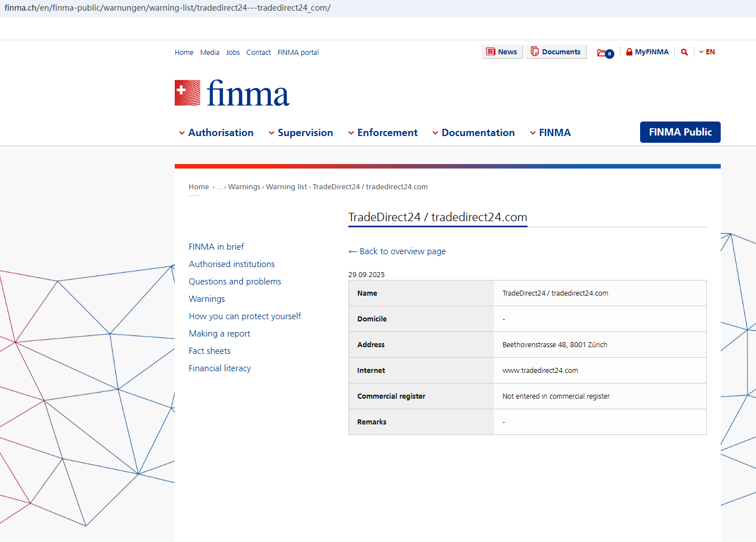Open the FINMA portal link
Viewport: 756px width, 542px height.
298,53
